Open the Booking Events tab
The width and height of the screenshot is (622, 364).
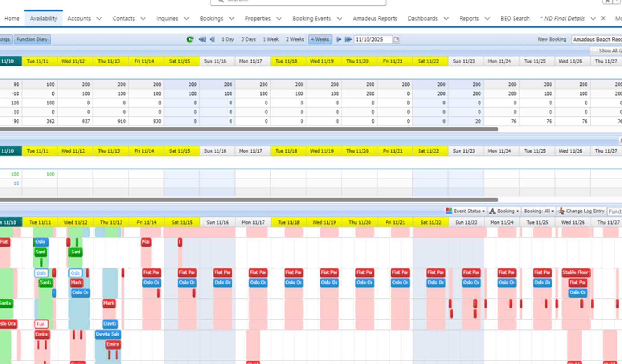(312, 18)
